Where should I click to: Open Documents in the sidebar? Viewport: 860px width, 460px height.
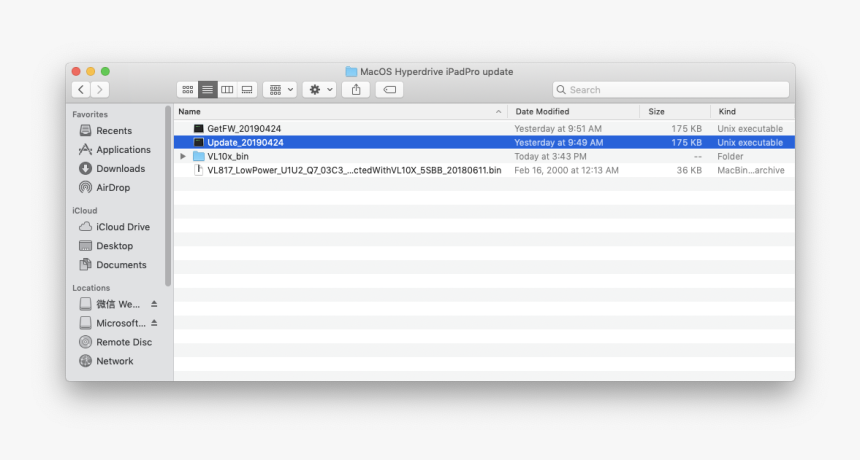[x=112, y=265]
